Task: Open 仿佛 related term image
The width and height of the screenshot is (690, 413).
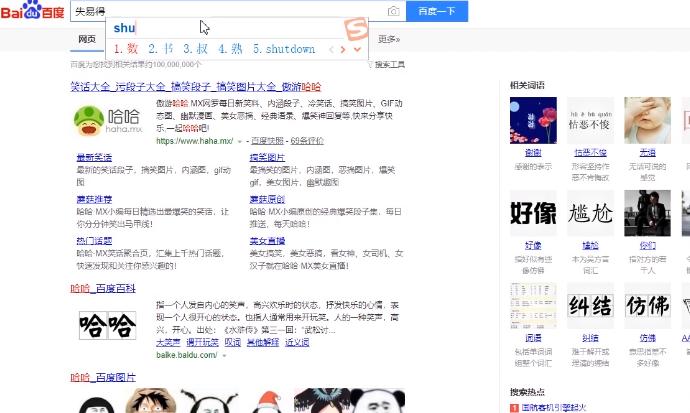Action: pyautogui.click(x=647, y=306)
